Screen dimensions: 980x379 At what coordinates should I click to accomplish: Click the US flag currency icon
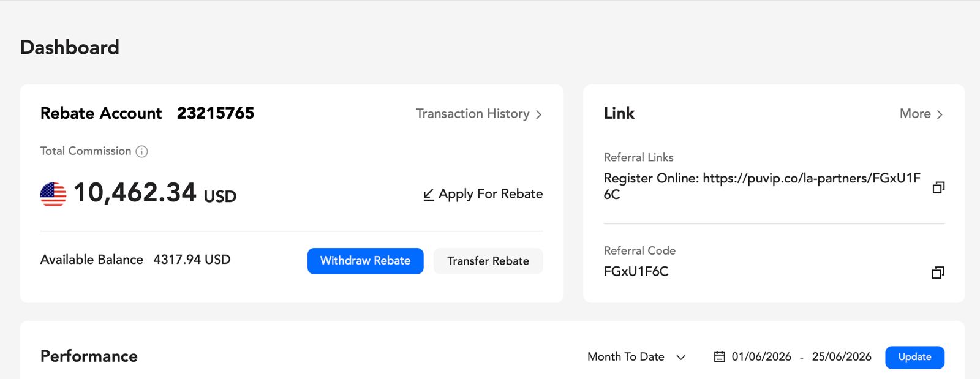coord(53,194)
